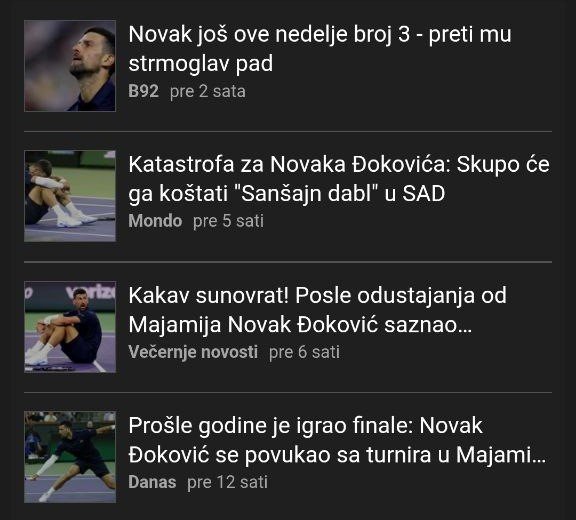Open thumbnail beside Večernje novosti article
This screenshot has width=576, height=520.
click(x=70, y=327)
